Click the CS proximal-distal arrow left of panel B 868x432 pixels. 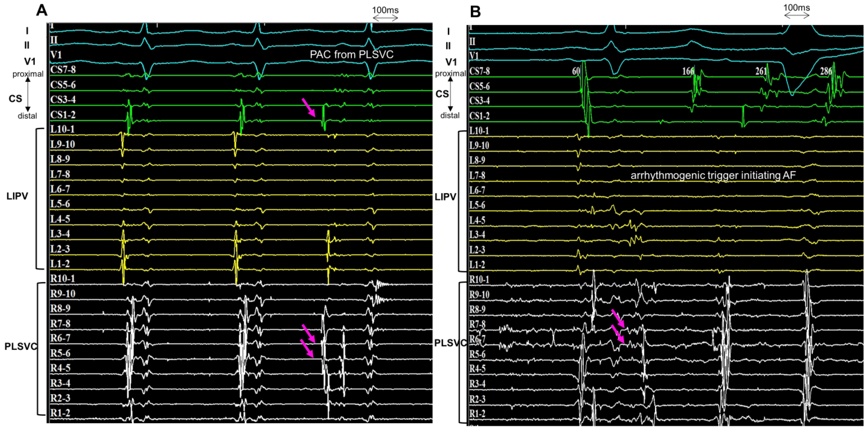coord(450,94)
